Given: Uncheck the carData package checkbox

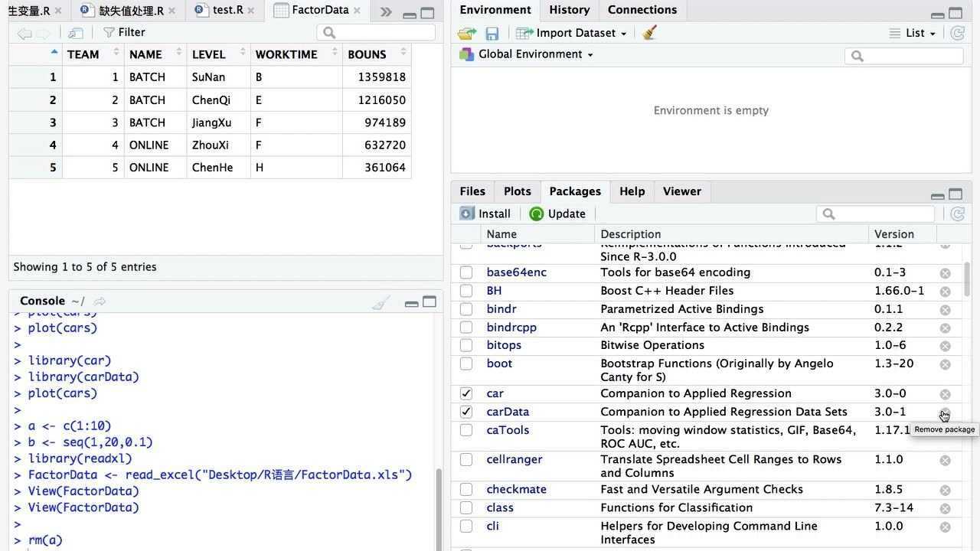Looking at the screenshot, I should pos(466,412).
